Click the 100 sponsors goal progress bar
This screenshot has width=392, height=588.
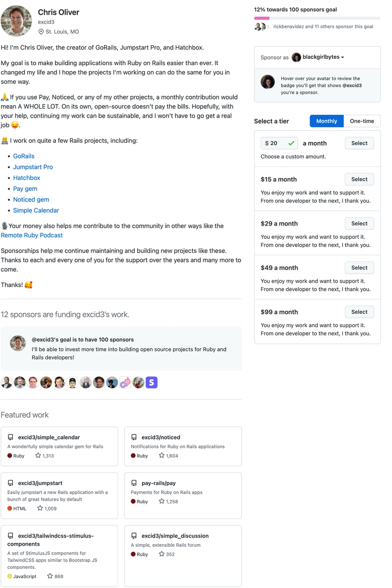tap(317, 18)
